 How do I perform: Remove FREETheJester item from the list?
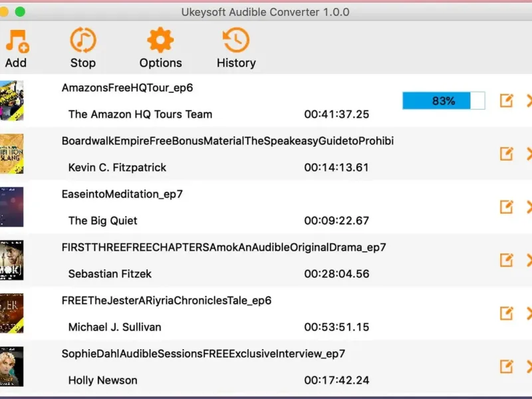pos(529,313)
